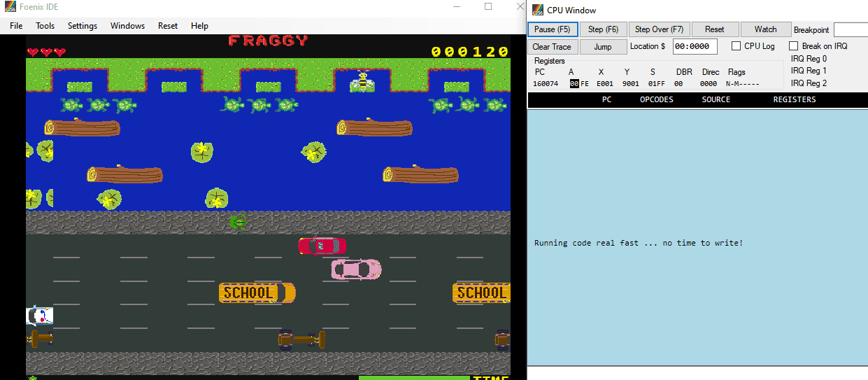Open the File menu
This screenshot has height=380, width=868.
(16, 26)
